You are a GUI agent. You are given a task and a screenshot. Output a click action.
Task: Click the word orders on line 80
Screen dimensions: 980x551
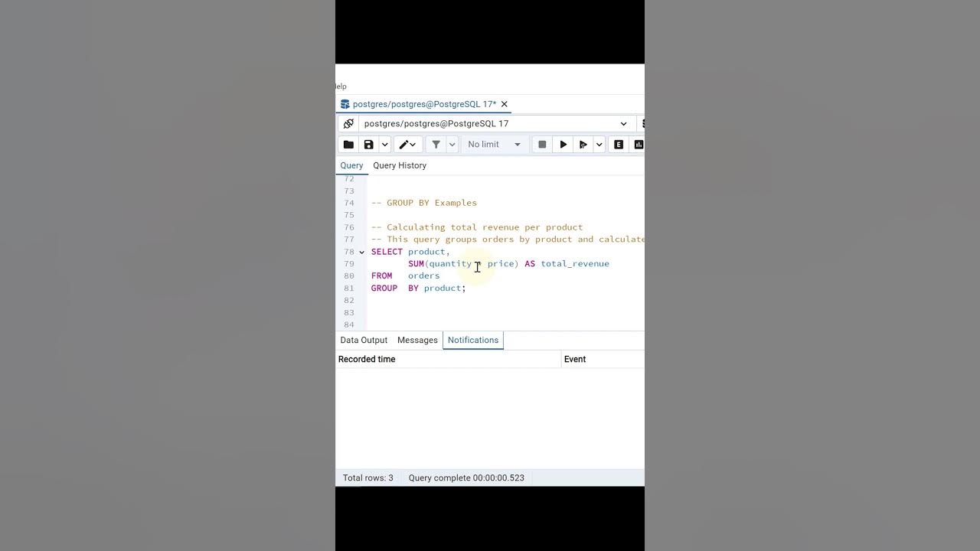[x=424, y=276]
